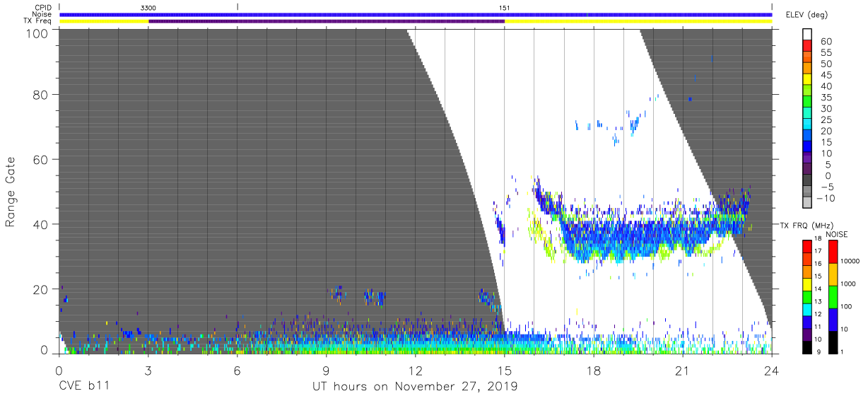
Task: Click the '60' tick on Range Gate axis
Action: (x=40, y=158)
